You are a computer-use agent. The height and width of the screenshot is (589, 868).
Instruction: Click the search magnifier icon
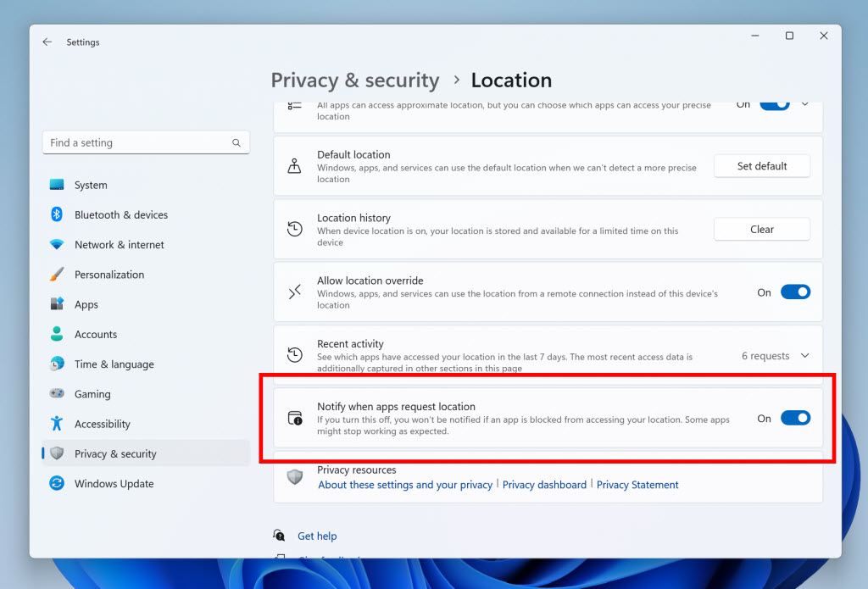point(236,143)
